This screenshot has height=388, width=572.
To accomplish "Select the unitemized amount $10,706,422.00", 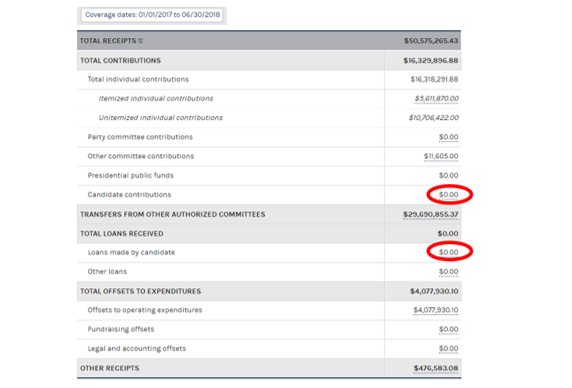I will click(433, 118).
